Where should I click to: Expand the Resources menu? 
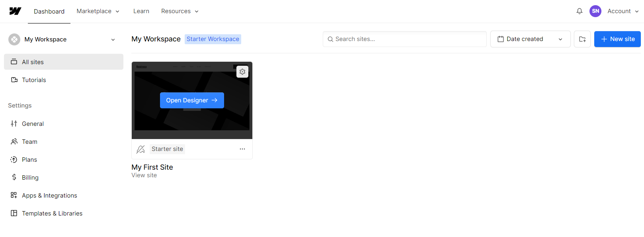click(180, 11)
